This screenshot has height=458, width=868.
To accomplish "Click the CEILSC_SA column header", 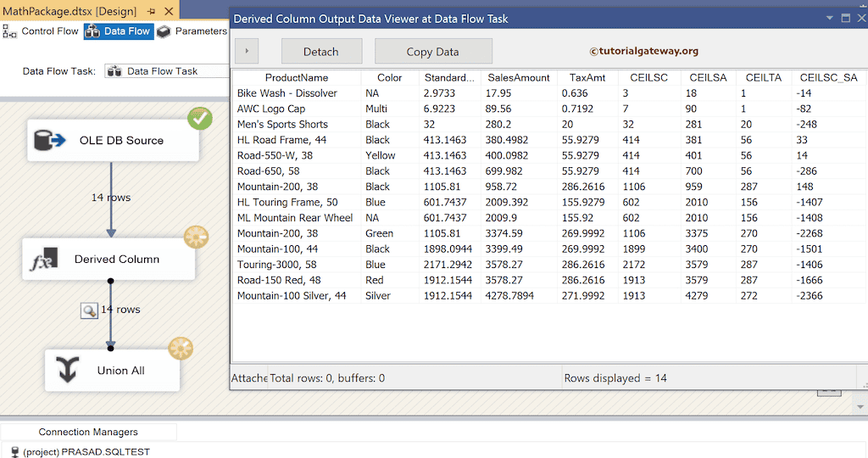I will coord(829,77).
